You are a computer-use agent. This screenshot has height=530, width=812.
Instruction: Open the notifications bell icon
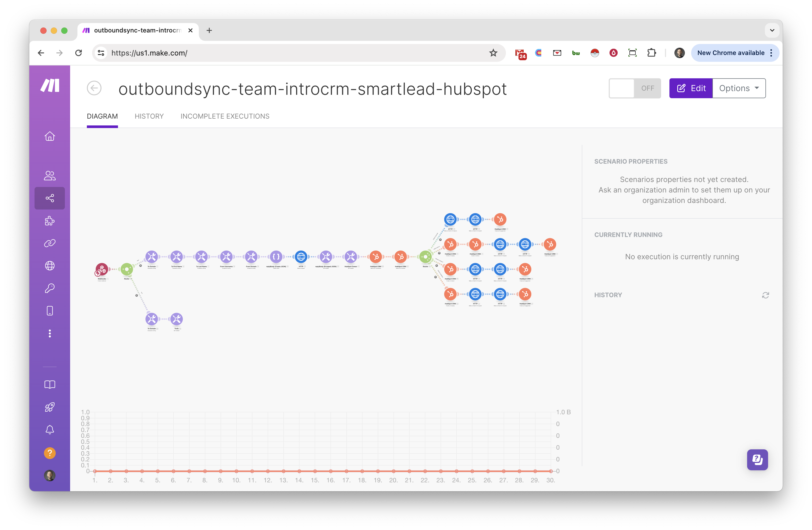point(50,430)
